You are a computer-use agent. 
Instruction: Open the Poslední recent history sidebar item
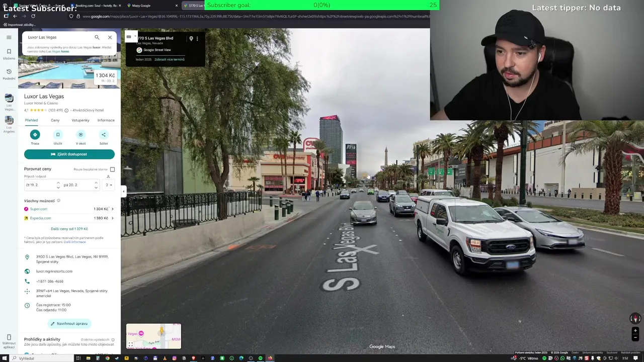click(9, 74)
